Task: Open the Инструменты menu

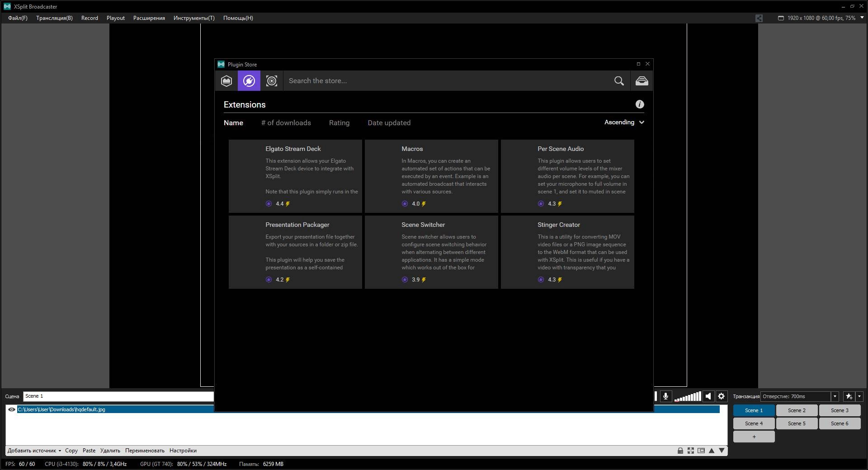Action: click(194, 18)
